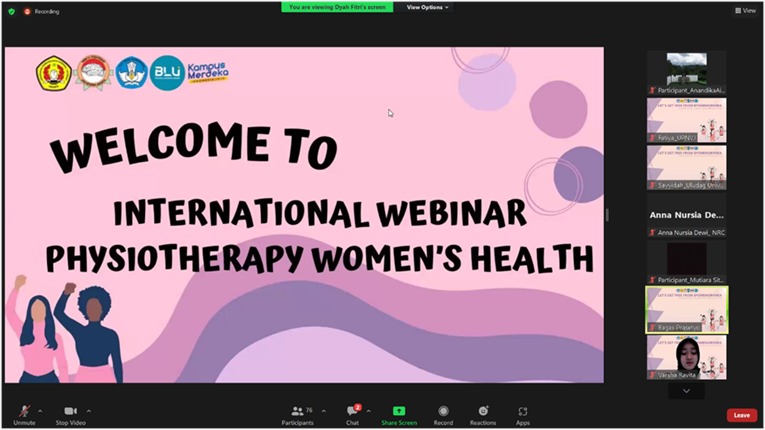Click the green Share Screen icon
The width and height of the screenshot is (765, 430).
399,411
